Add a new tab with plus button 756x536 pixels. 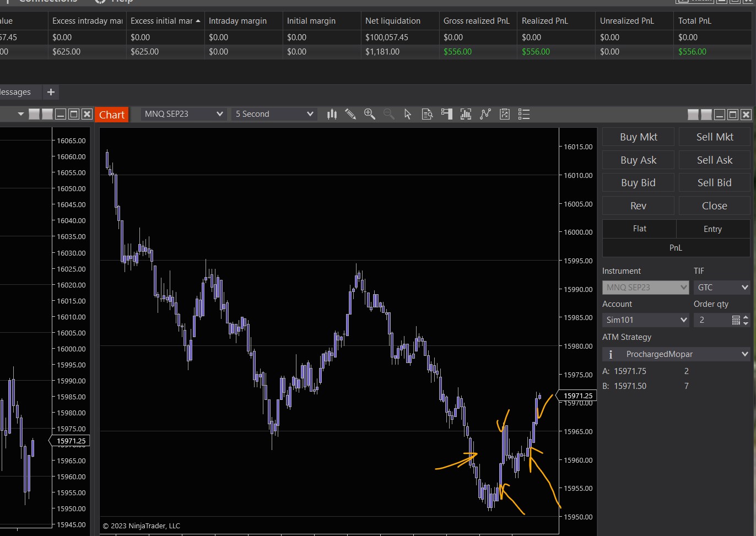(51, 92)
